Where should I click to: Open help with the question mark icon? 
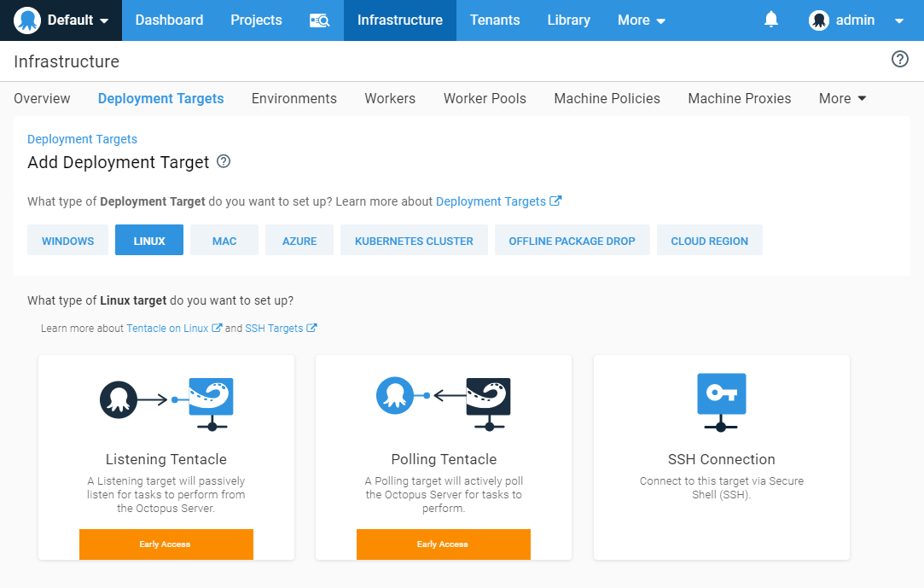[899, 60]
